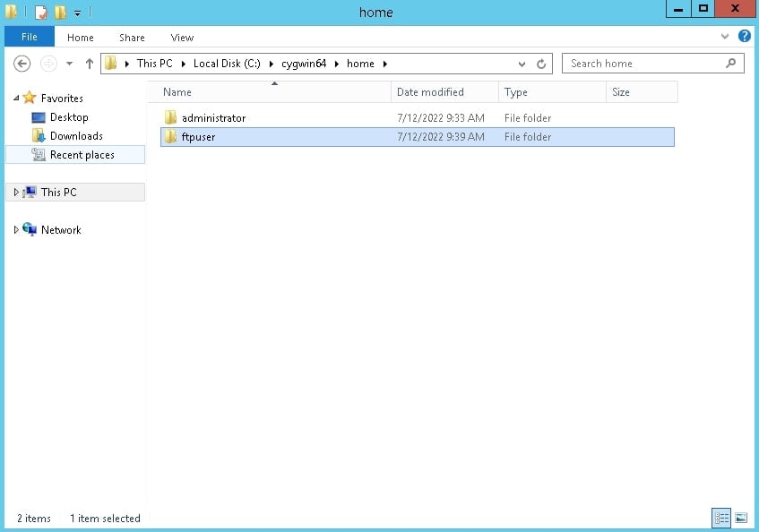This screenshot has width=759, height=532.
Task: Open Desktop in the Favorites list
Action: pos(69,117)
